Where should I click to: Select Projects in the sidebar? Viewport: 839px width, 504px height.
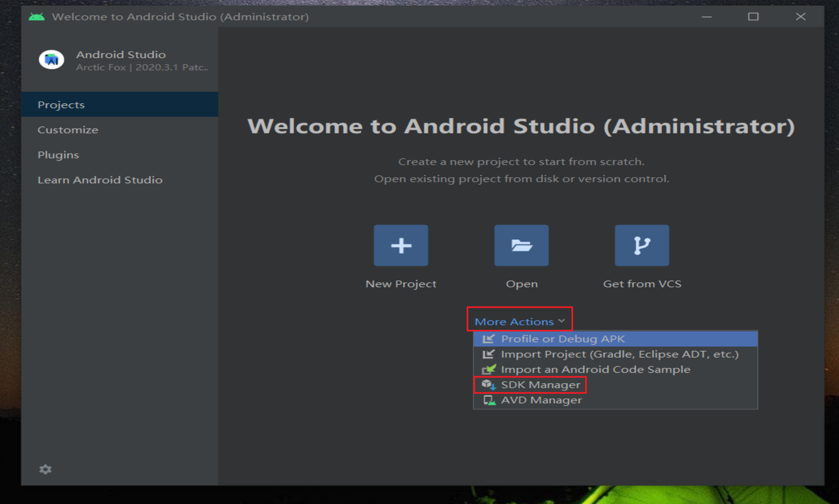tap(60, 104)
